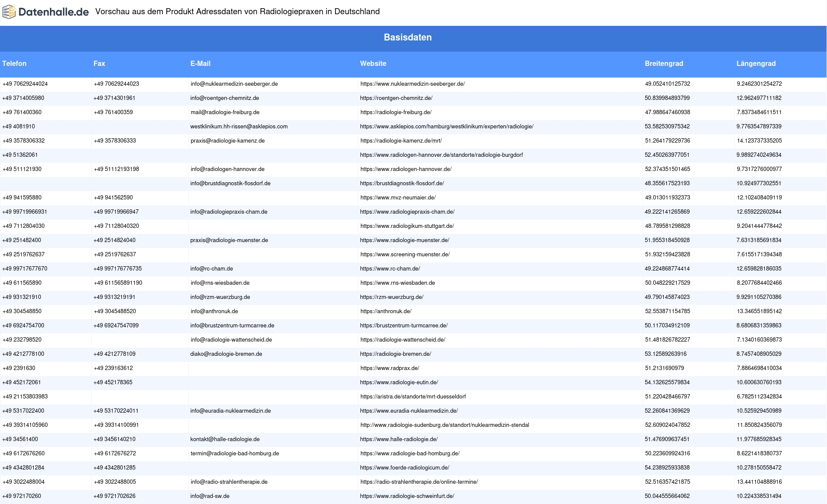This screenshot has width=827, height=504.
Task: Select longitude value 14.123737335205
Action: (x=759, y=141)
